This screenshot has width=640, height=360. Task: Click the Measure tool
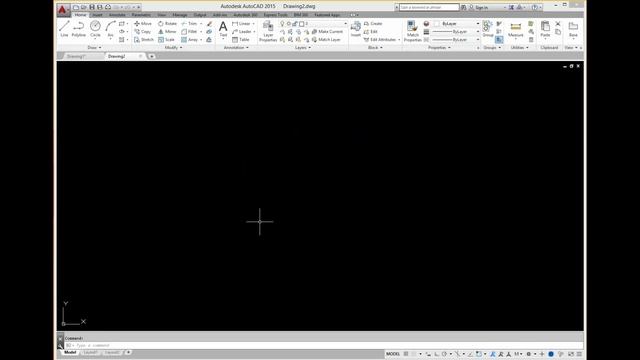pyautogui.click(x=516, y=29)
